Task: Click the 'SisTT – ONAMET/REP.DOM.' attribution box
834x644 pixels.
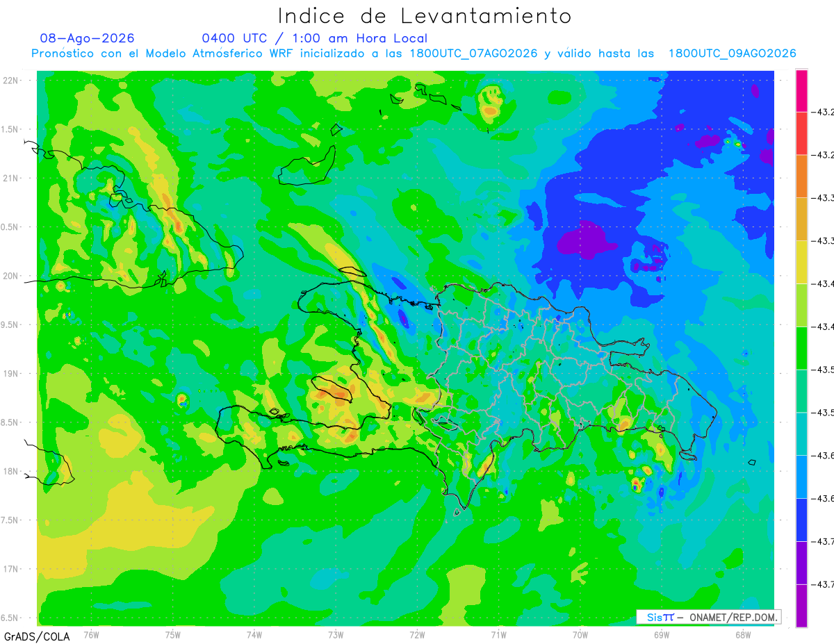Action: pyautogui.click(x=708, y=617)
